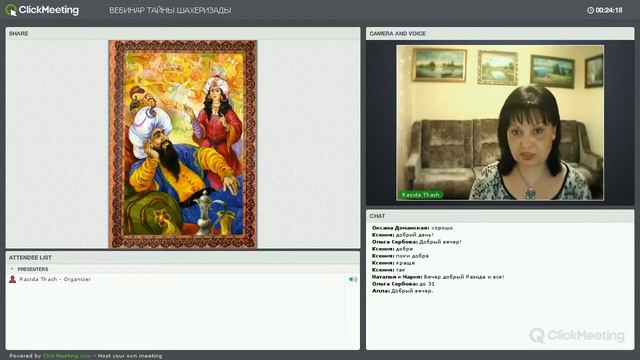Image resolution: width=640 pixels, height=360 pixels.
Task: Click the Ксения: поки добре chat message
Action: 400,256
